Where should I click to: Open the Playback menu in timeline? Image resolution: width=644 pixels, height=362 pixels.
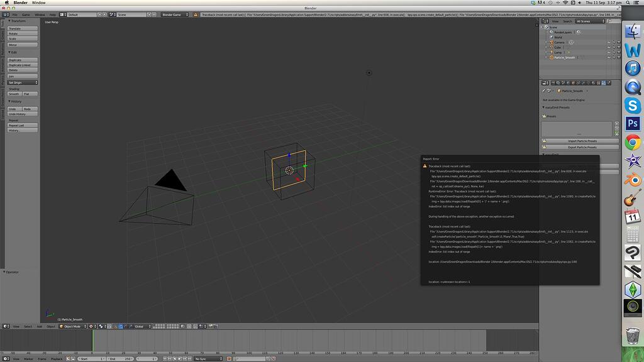[x=56, y=359]
